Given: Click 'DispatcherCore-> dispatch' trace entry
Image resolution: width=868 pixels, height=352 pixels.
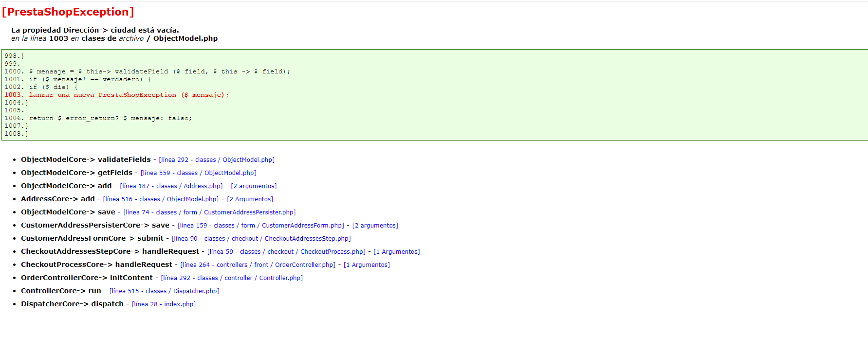Looking at the screenshot, I should point(72,304).
